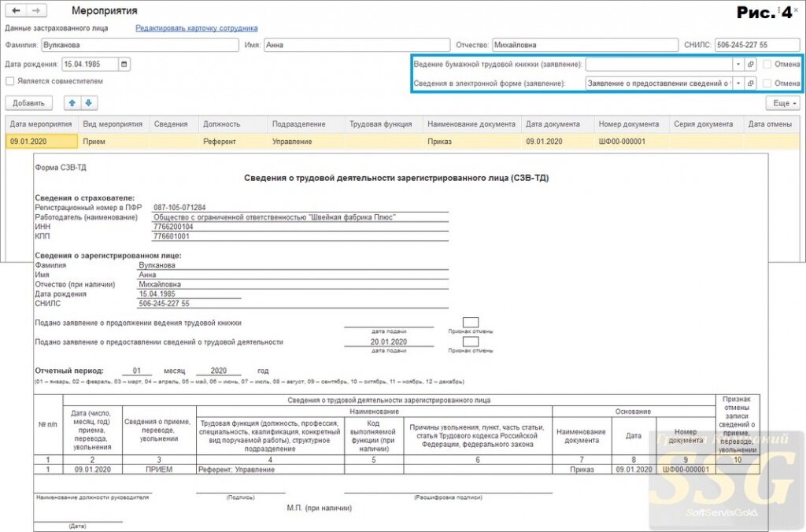Expand the Ведение бумажной трудовой книжки dropdown
Screen dimensions: 806x532
(738, 65)
